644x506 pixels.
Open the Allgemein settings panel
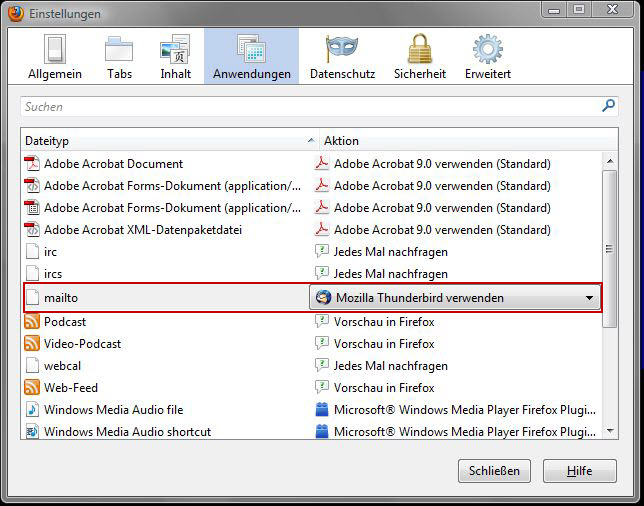pyautogui.click(x=55, y=56)
